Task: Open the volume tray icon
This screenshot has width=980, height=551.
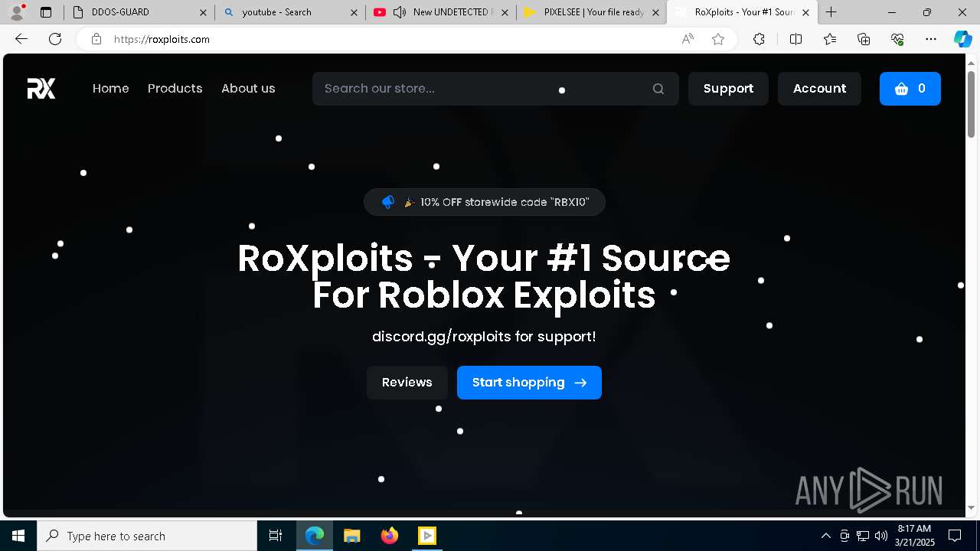Action: click(881, 536)
